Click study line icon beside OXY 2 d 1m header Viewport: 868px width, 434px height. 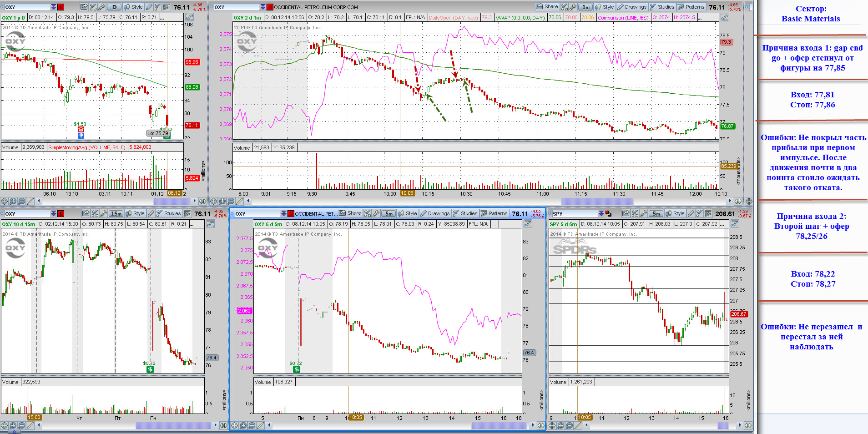[725, 17]
